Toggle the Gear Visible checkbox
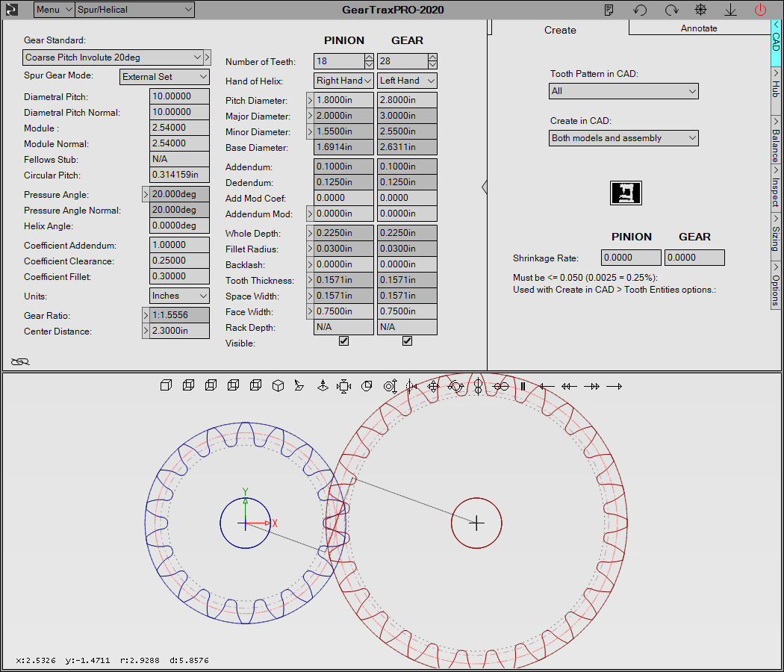 (x=407, y=341)
